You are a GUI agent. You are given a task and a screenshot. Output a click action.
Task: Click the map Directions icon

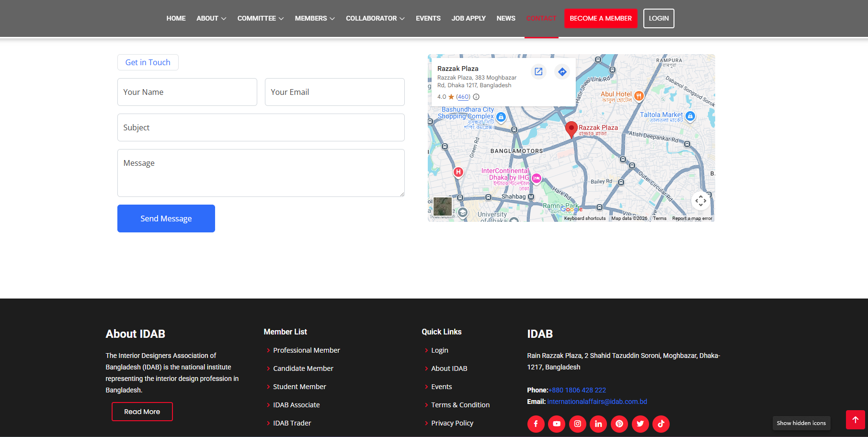click(562, 71)
